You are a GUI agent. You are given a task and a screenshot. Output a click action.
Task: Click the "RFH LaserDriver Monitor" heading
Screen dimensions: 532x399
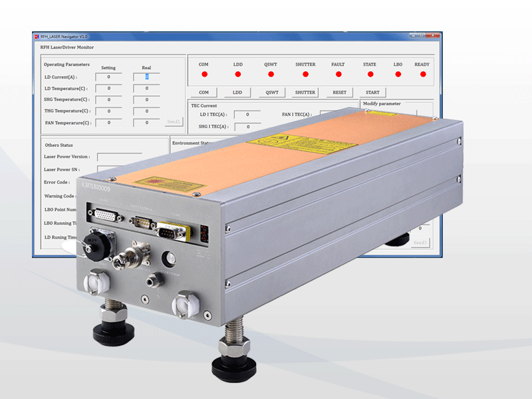coord(67,47)
